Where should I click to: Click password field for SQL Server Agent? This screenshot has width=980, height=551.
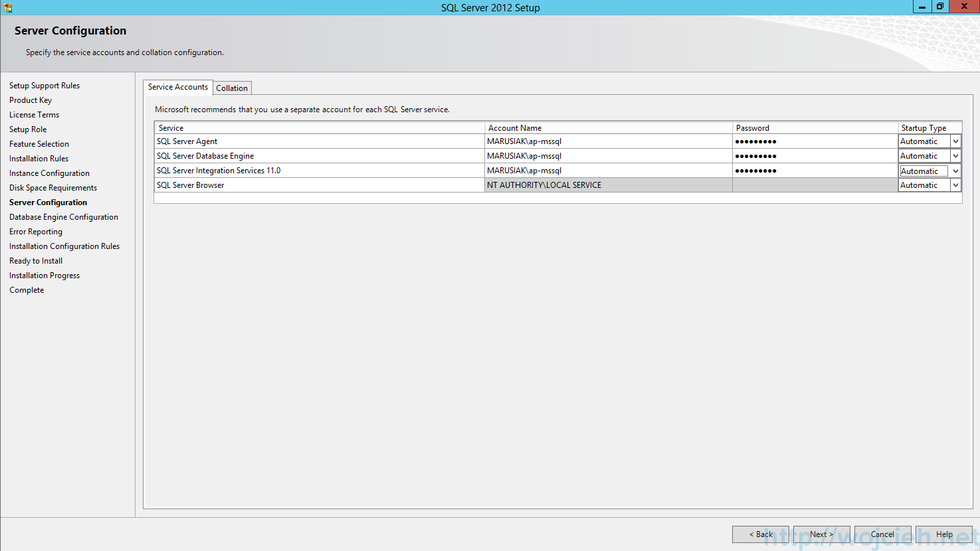point(815,141)
